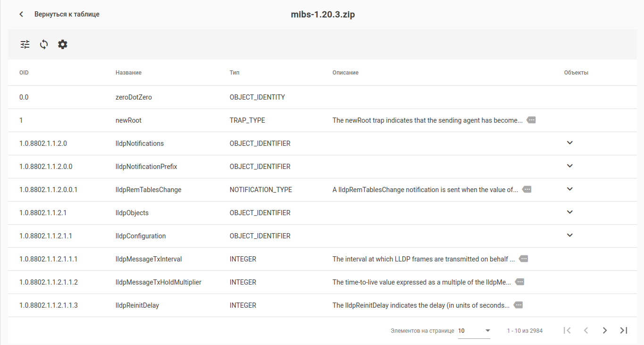Show full description for lldpReinitDelay
The width and height of the screenshot is (644, 345).
518,305
